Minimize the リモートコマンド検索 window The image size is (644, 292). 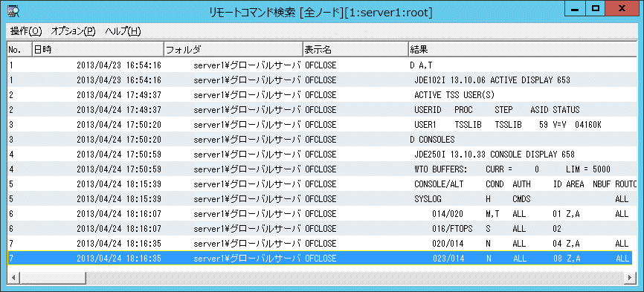[x=576, y=9]
